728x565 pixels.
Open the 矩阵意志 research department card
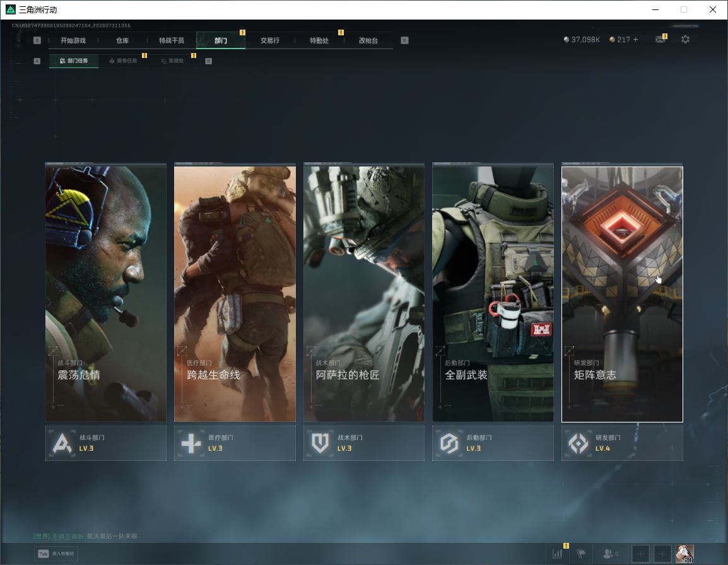(622, 294)
